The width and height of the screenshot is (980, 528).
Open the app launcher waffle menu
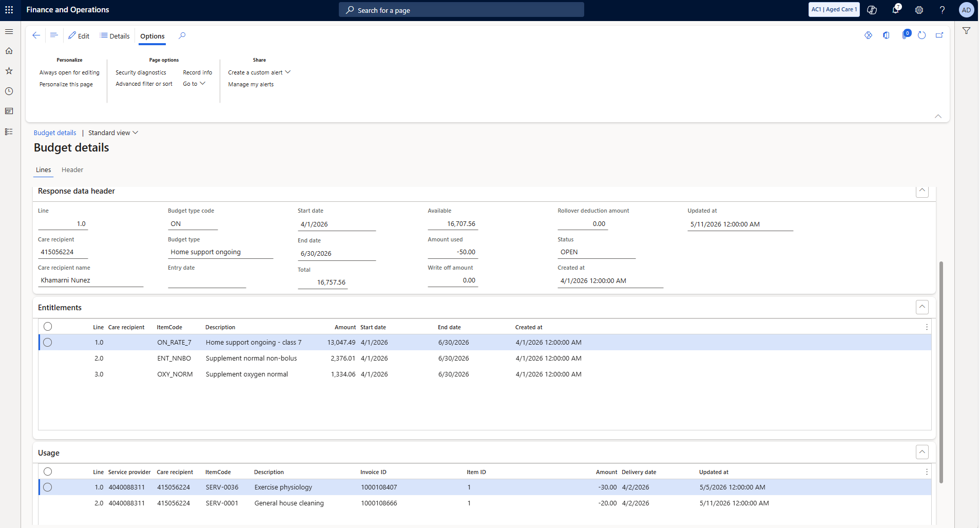click(9, 10)
